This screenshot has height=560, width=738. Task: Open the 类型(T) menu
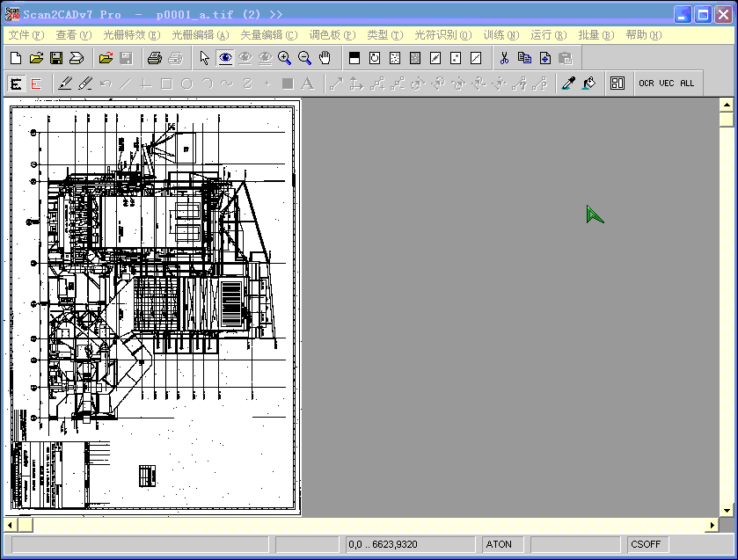385,35
